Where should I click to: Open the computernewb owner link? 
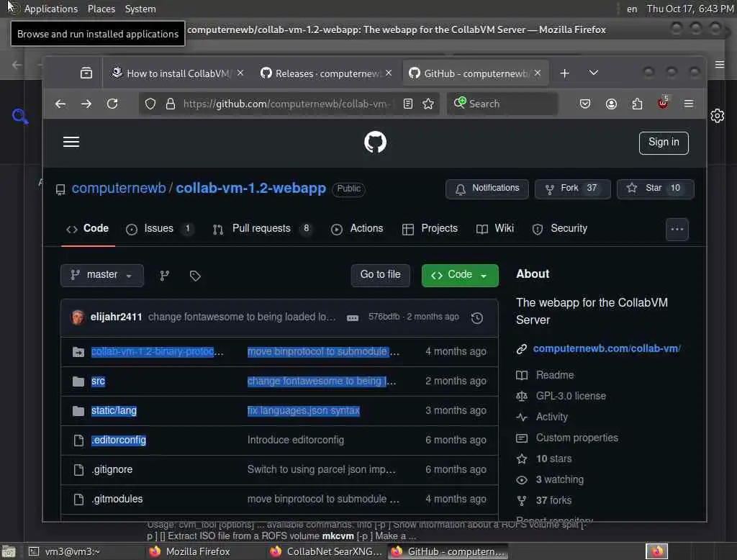click(x=119, y=188)
